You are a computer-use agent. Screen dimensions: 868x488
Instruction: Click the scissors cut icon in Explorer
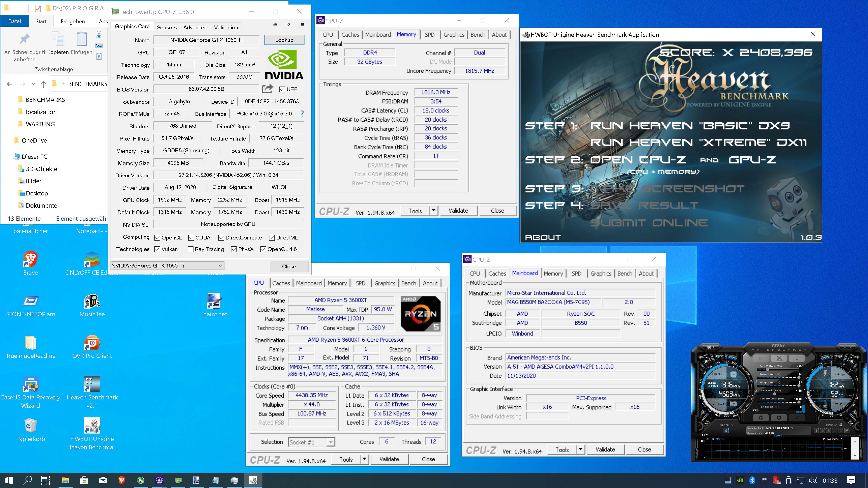click(99, 35)
